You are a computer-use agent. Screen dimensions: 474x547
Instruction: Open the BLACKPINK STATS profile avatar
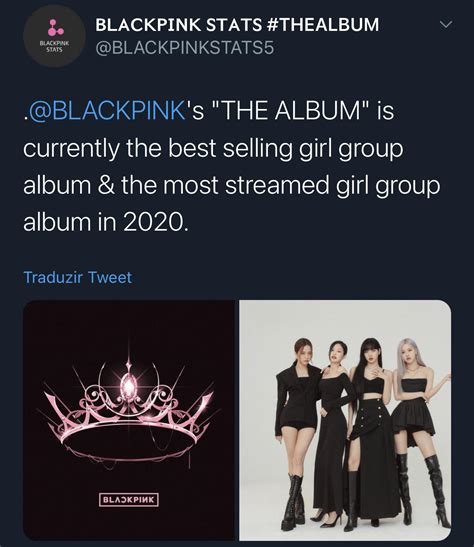pos(54,36)
